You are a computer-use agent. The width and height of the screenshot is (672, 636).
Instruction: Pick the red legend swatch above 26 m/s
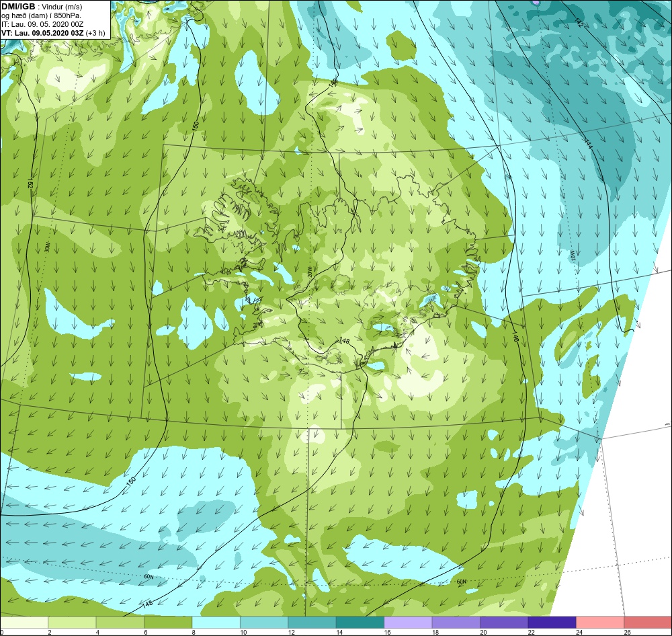point(648,623)
